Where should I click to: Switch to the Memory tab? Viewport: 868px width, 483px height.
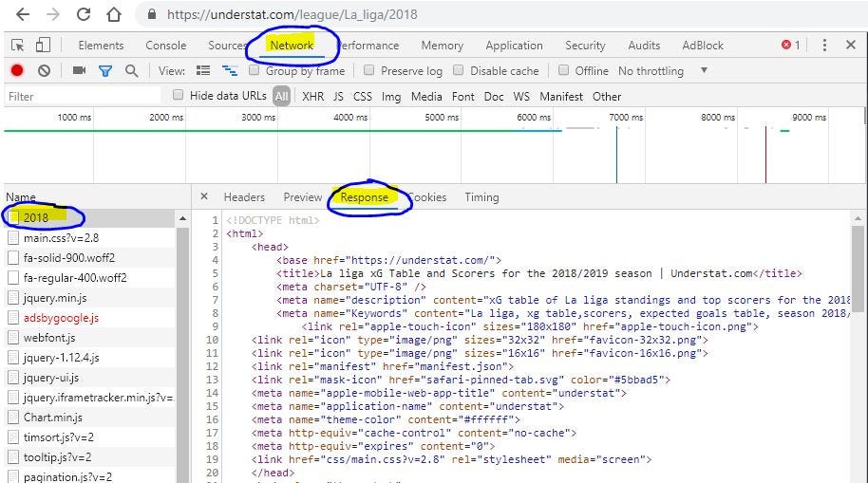click(442, 46)
